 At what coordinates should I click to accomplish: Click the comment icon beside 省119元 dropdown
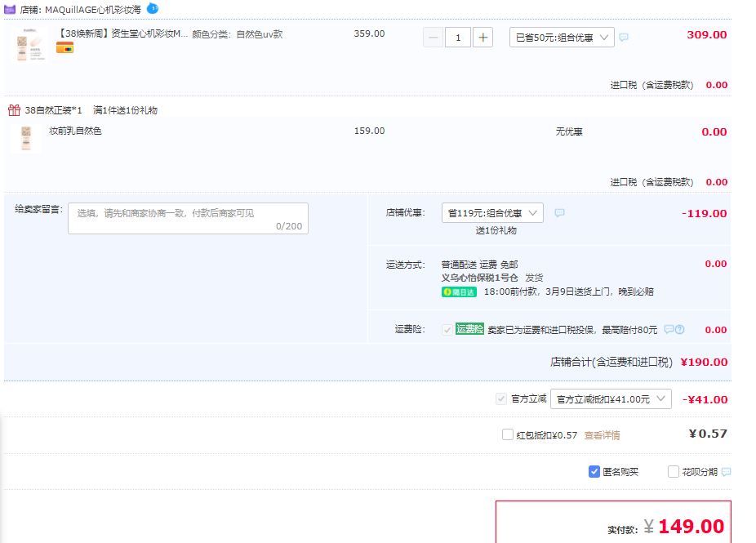(559, 212)
